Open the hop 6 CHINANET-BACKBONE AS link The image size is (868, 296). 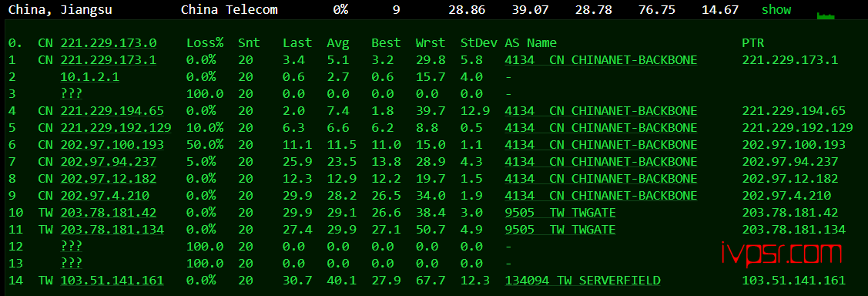pos(601,145)
